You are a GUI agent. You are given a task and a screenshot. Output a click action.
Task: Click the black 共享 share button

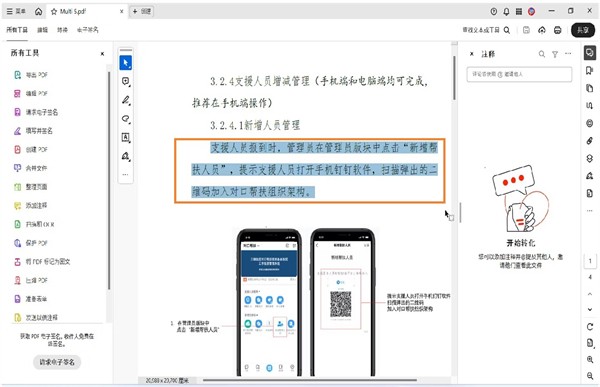click(583, 30)
